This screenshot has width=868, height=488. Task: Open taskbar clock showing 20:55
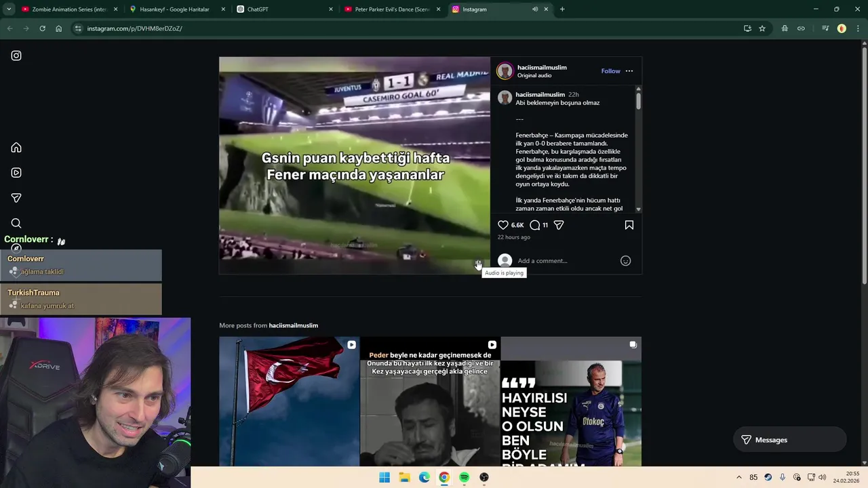(848, 477)
